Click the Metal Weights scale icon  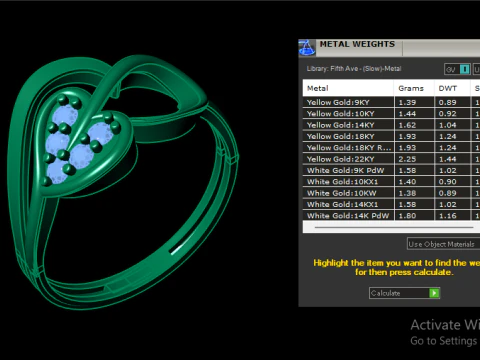(x=307, y=48)
